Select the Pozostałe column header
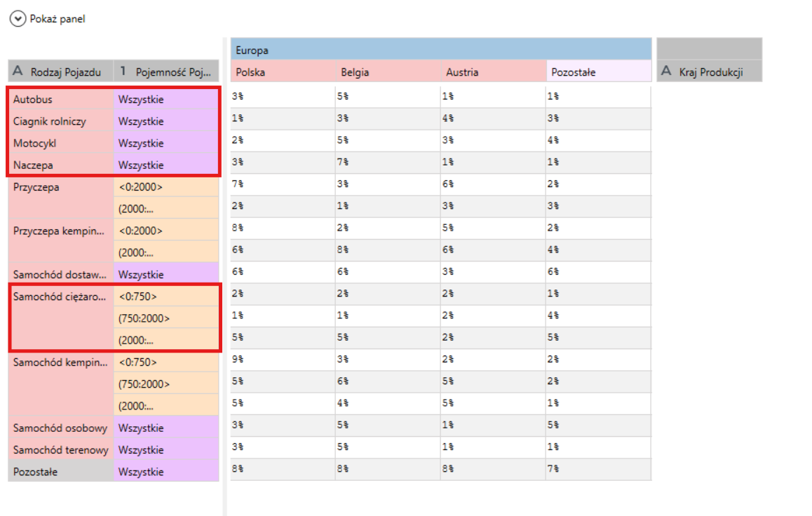 pyautogui.click(x=599, y=72)
